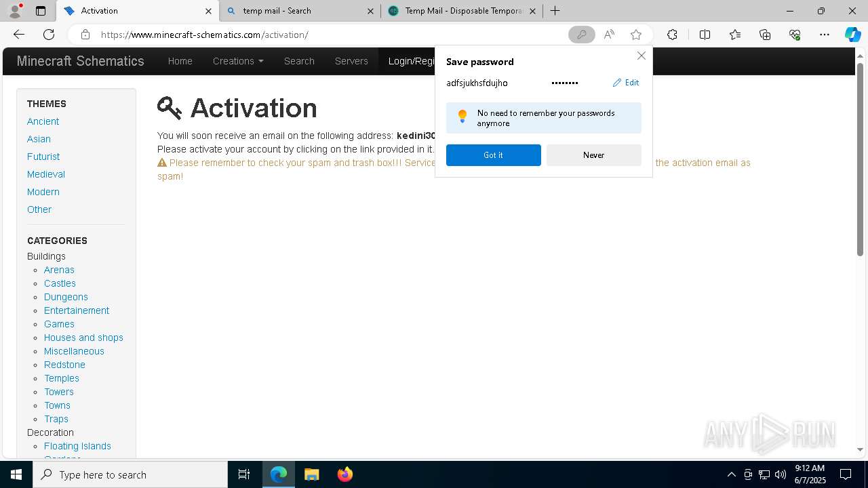Click the Never button
The height and width of the screenshot is (488, 868).
594,155
